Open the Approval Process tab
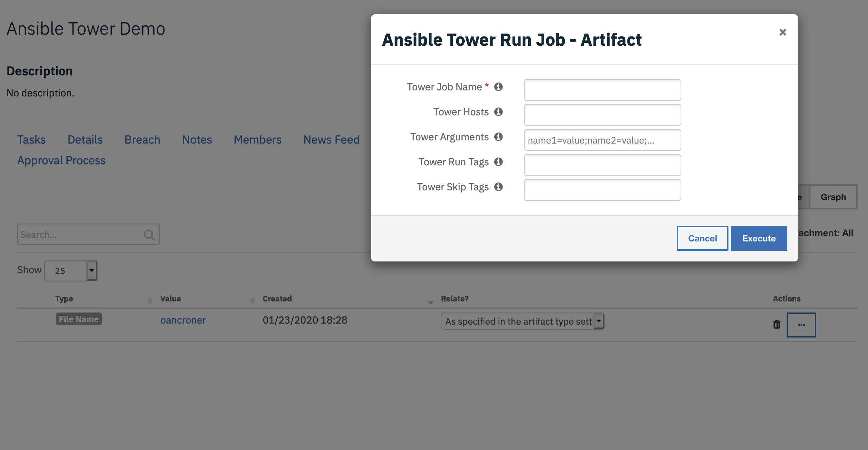Image resolution: width=868 pixels, height=450 pixels. pyautogui.click(x=61, y=160)
